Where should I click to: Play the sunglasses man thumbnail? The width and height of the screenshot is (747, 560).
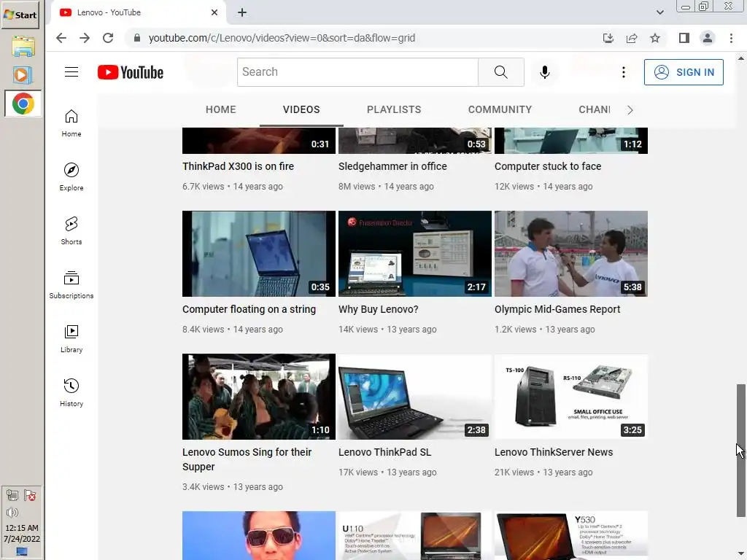259,536
